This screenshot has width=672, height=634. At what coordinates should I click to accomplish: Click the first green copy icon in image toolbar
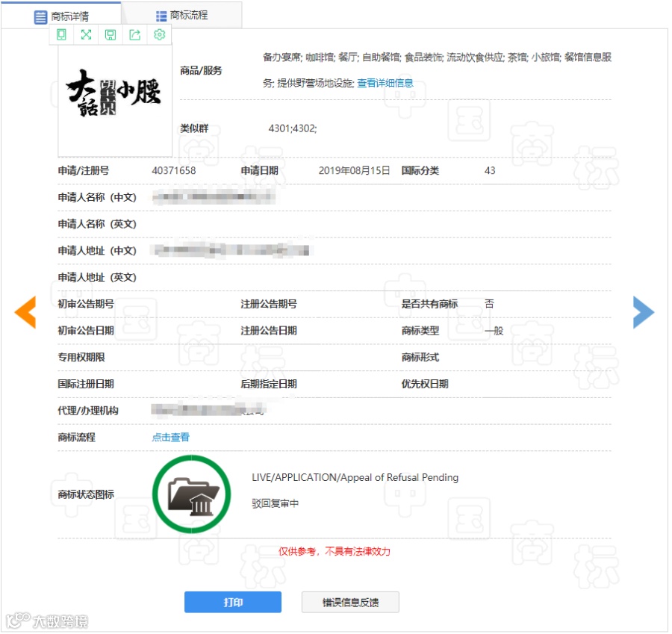pos(62,34)
